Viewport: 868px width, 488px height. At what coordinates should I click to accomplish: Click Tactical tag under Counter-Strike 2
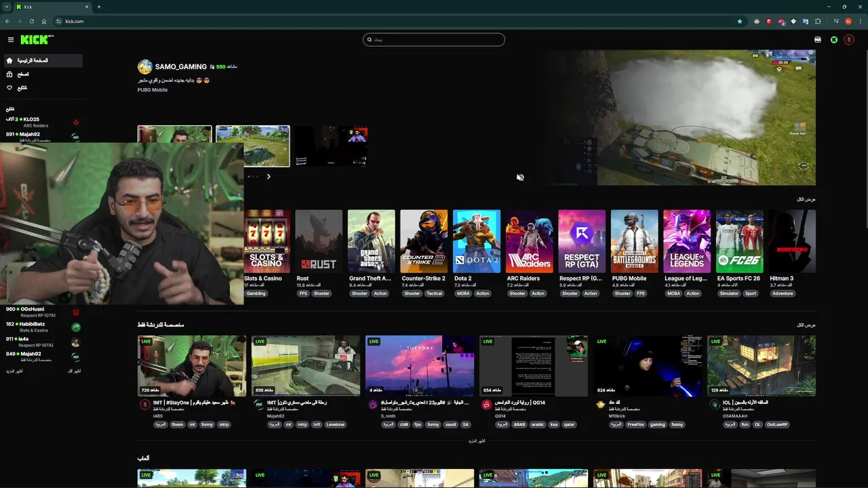[x=434, y=293]
